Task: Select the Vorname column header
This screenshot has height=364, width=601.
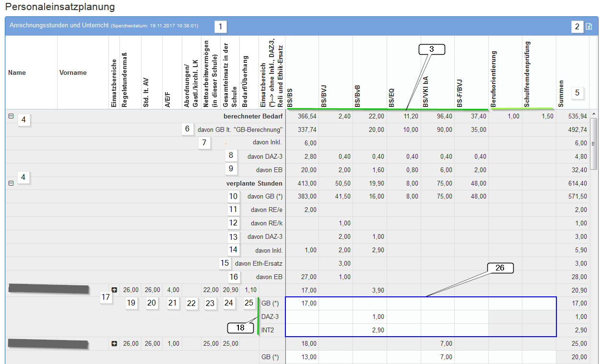Action: (x=73, y=73)
